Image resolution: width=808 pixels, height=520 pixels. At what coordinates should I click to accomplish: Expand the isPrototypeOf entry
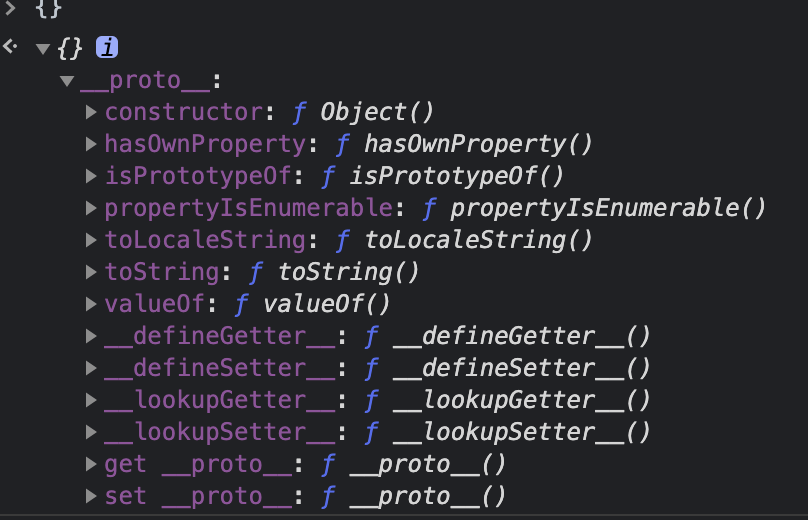[x=91, y=176]
